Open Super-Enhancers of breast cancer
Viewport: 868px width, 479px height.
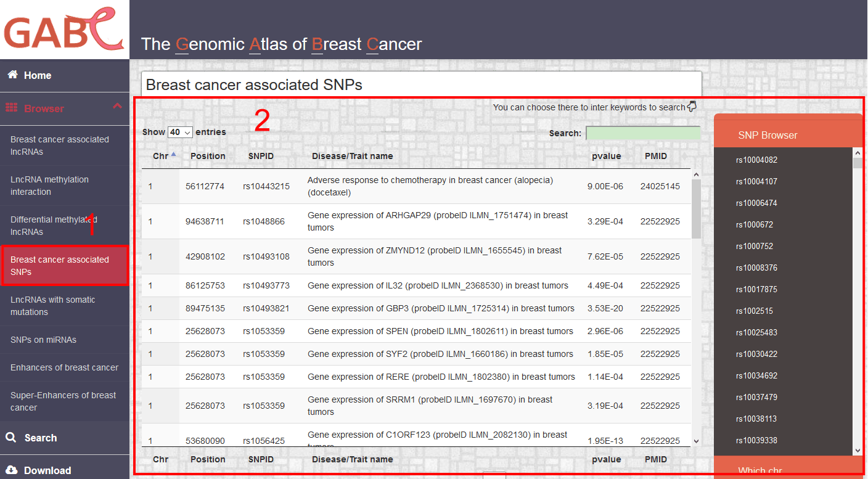pos(65,401)
